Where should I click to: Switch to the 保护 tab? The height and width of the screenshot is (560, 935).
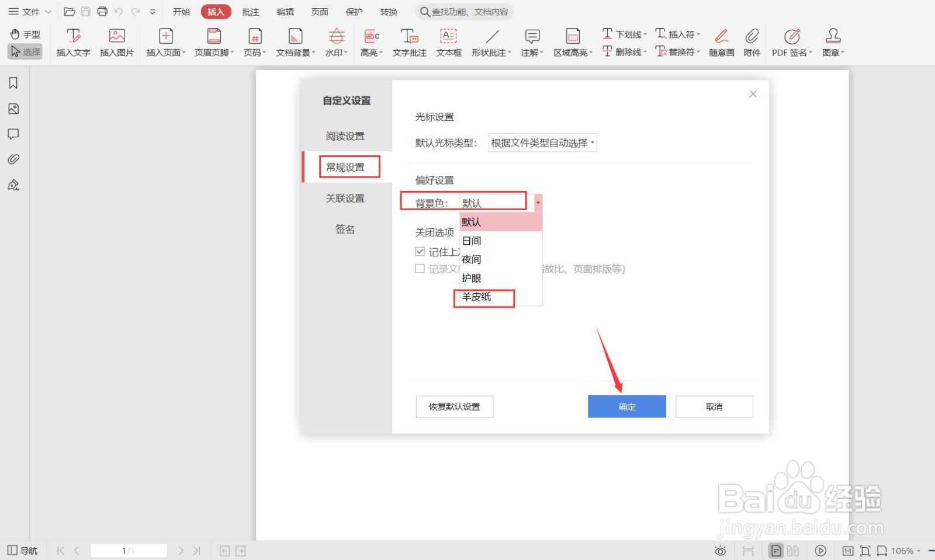[x=354, y=12]
